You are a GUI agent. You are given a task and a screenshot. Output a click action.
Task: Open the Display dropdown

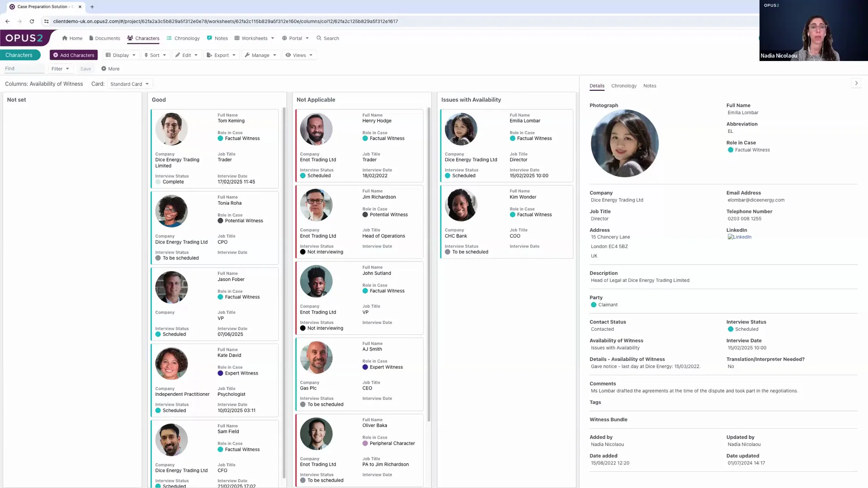[120, 55]
